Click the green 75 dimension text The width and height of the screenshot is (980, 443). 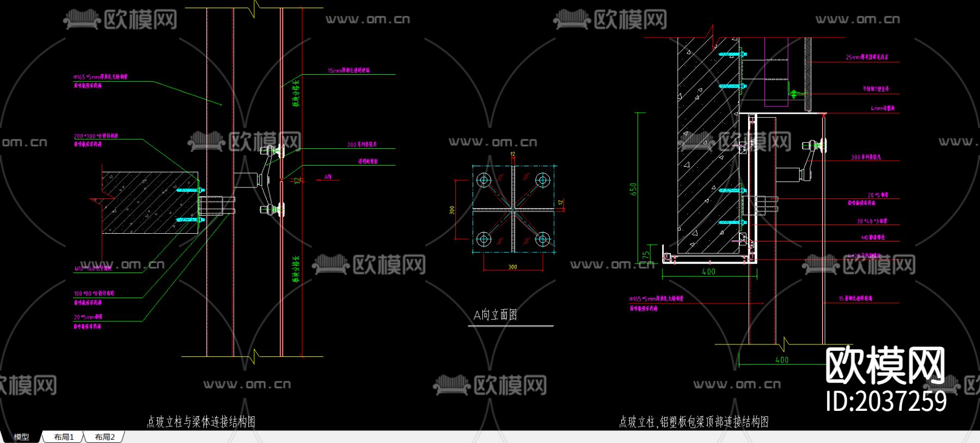646,254
